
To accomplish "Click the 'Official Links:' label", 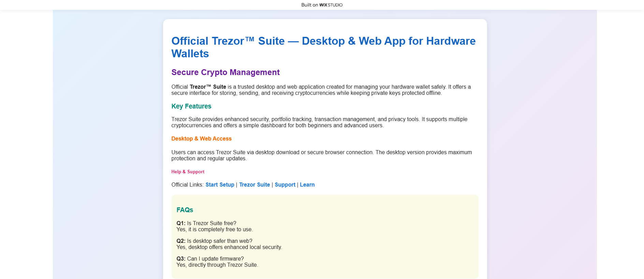I will 187,185.
